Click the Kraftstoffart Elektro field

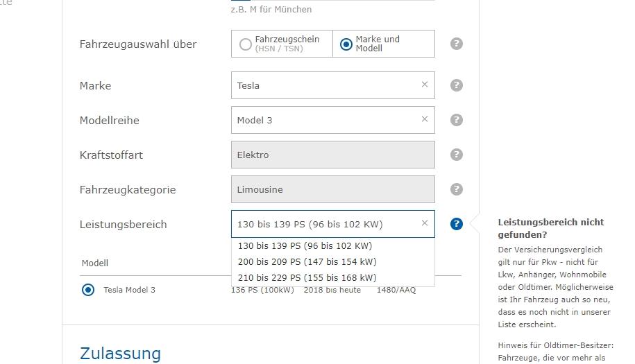tap(333, 155)
